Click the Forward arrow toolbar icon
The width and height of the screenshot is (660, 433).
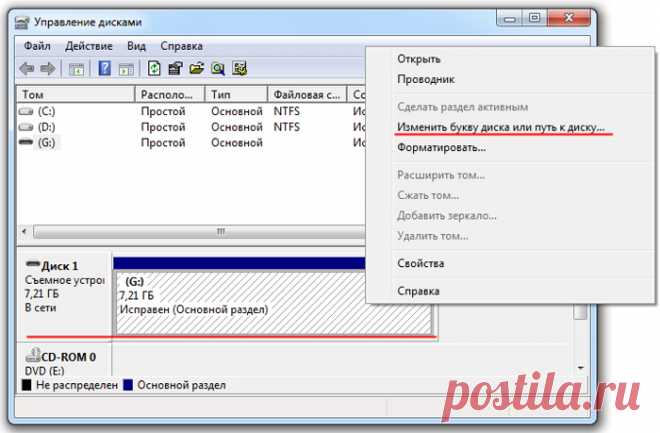[48, 68]
